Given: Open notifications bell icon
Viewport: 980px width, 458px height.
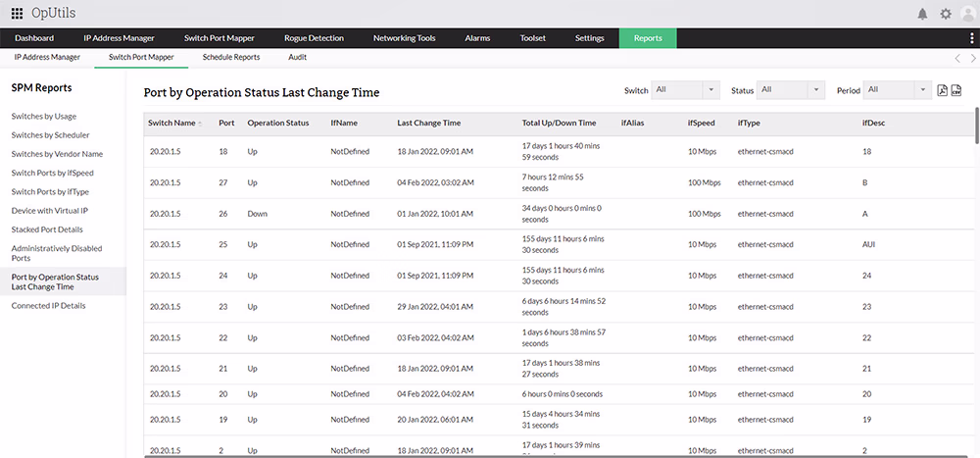Looking at the screenshot, I should (x=922, y=14).
